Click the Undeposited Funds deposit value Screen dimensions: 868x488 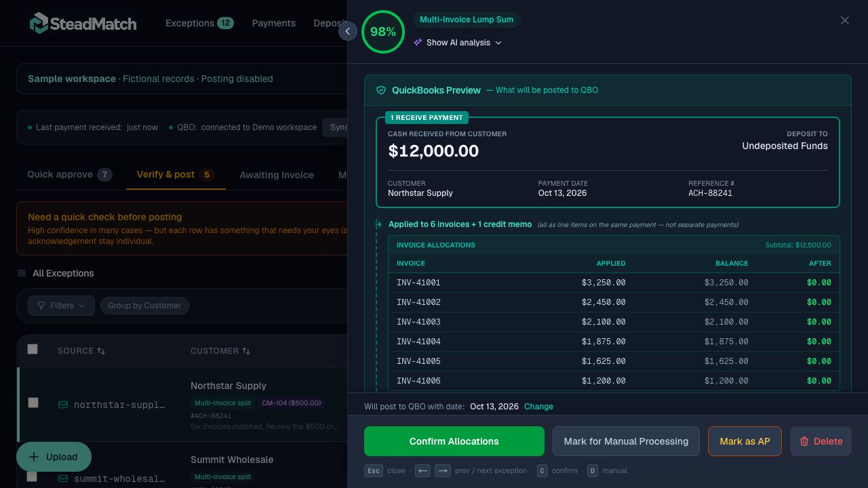pyautogui.click(x=785, y=146)
